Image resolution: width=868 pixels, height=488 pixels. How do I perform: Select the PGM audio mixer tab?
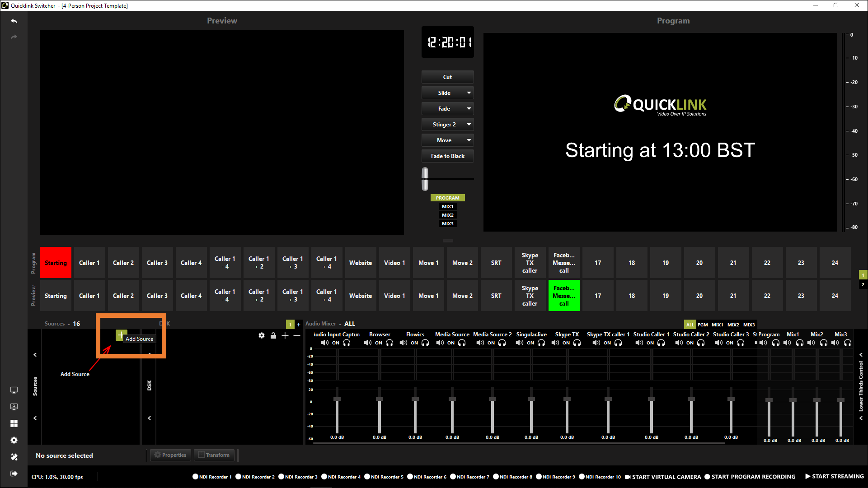tap(703, 325)
